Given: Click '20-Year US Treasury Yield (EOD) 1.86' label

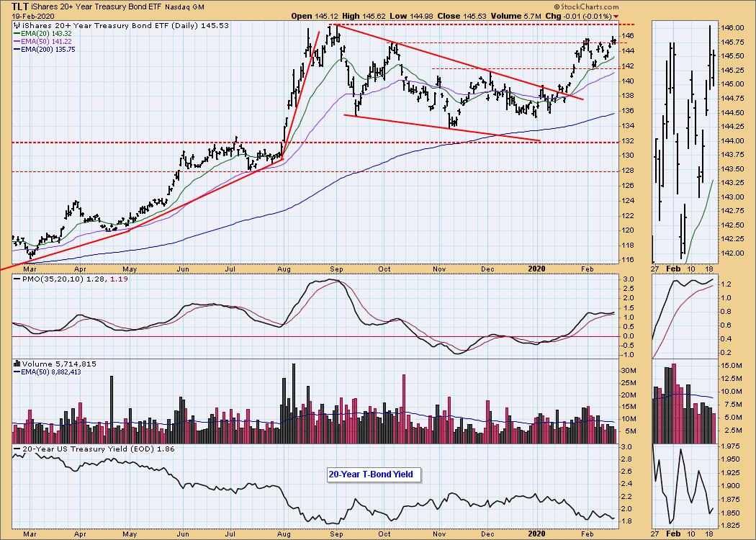Looking at the screenshot, I should (99, 449).
